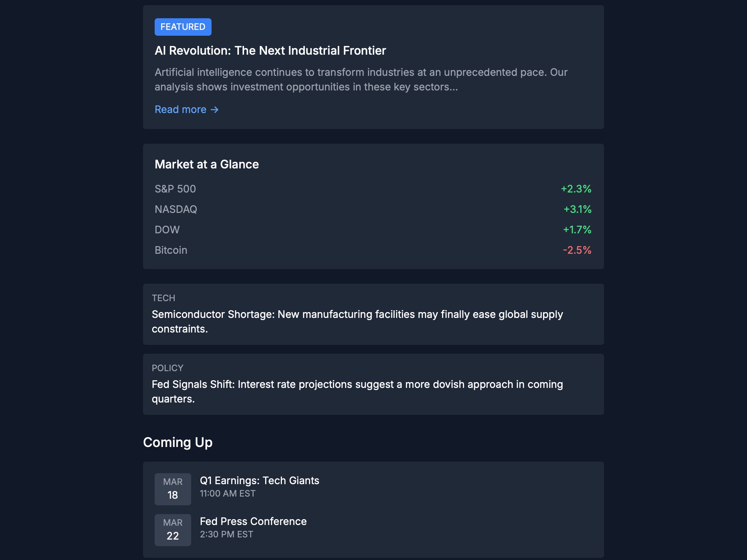Viewport: 747px width, 560px height.
Task: Click the FEATURED badge
Action: coord(183,27)
